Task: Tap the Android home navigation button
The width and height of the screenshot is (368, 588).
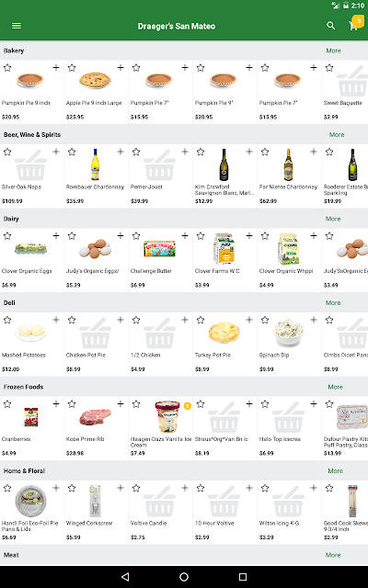Action: 184,577
